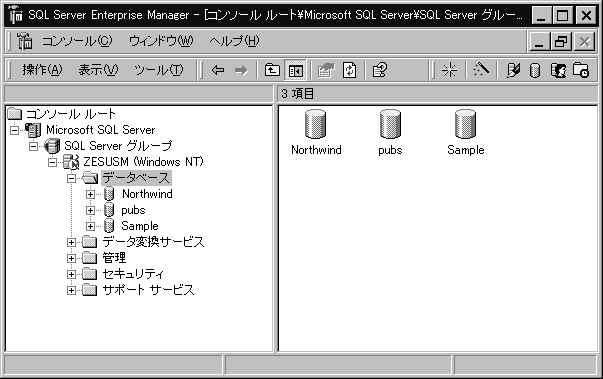The height and width of the screenshot is (379, 603).
Task: Run the Wizard wand toolbar icon
Action: [x=481, y=70]
